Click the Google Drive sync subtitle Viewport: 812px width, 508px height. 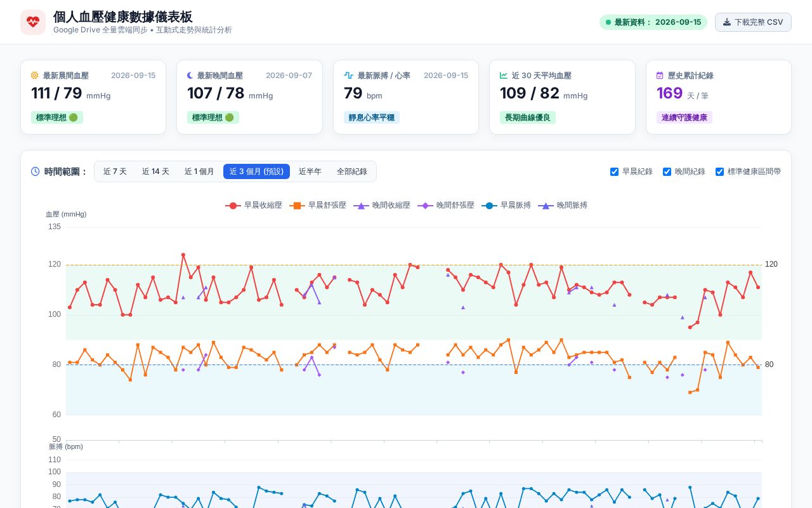click(x=143, y=30)
